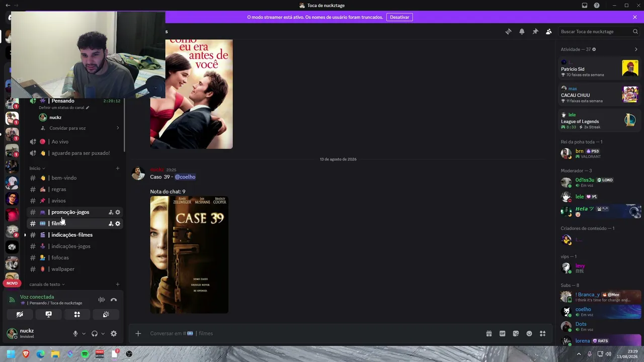Screen dimensions: 644x362
Task: Open settings gear for promoção-jogos channel
Action: pyautogui.click(x=118, y=212)
